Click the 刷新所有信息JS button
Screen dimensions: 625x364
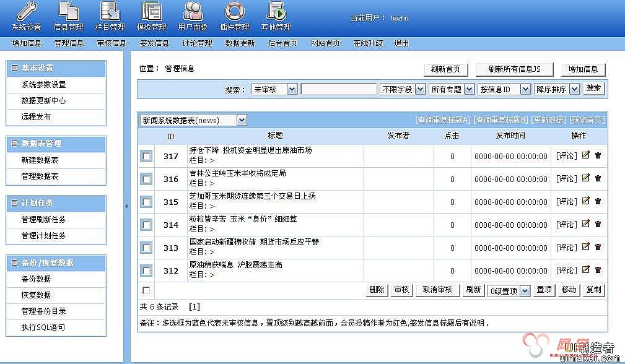coord(514,69)
